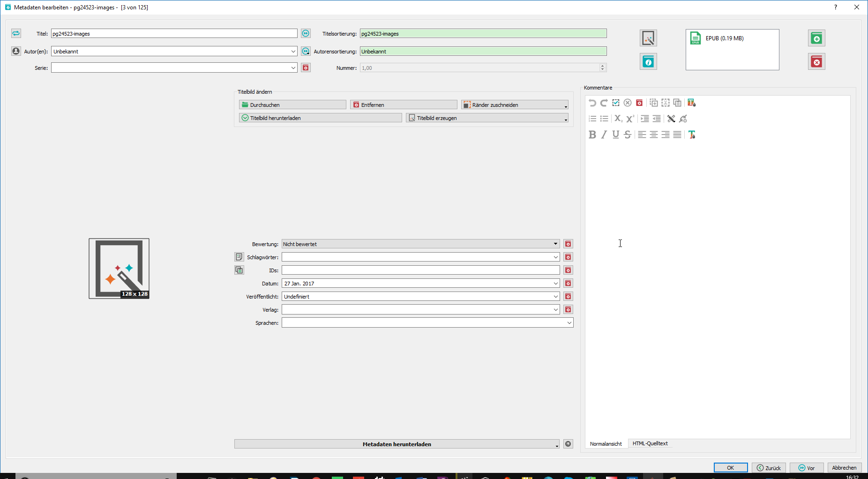Open the manage authors icon

tap(16, 51)
